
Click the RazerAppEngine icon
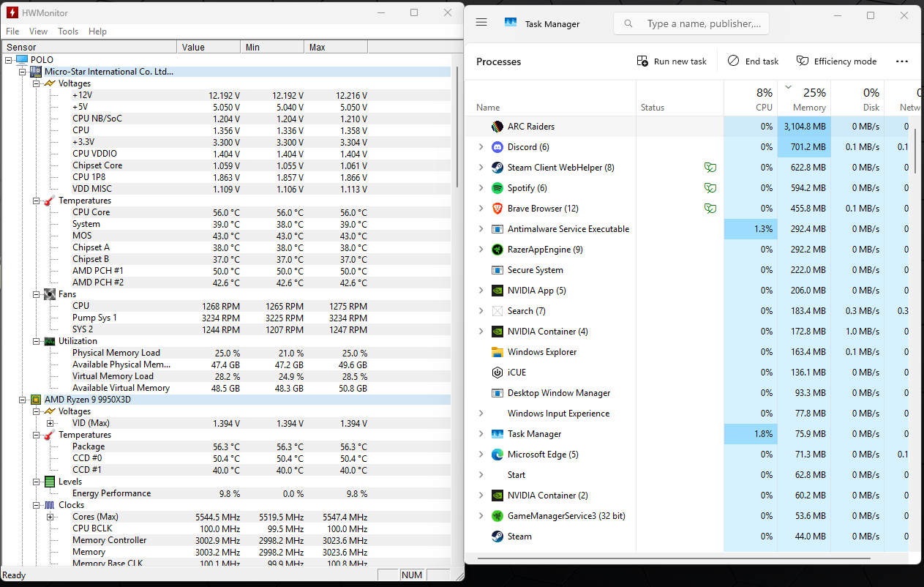(497, 250)
